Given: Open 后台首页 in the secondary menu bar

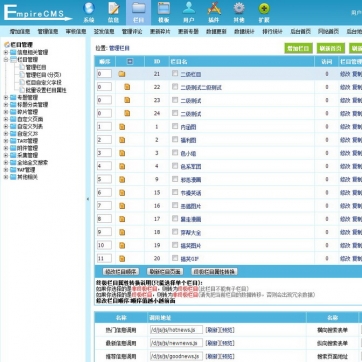Looking at the screenshot, I should click(300, 32).
